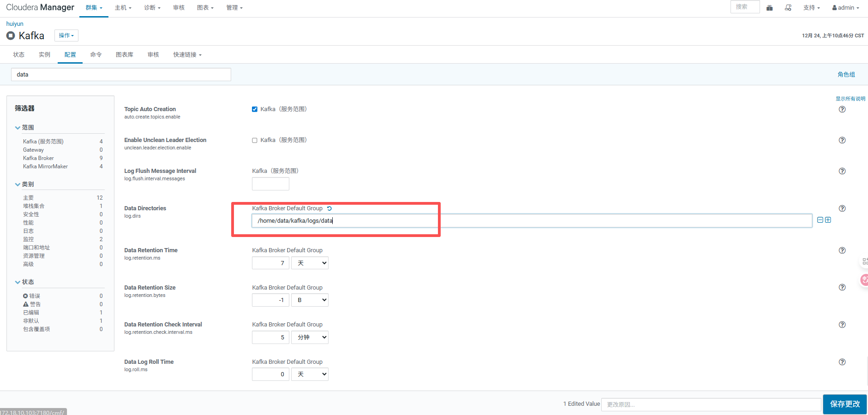Viewport: 868px width, 415px height.
Task: Reset Data Directories to its default value
Action: [329, 208]
